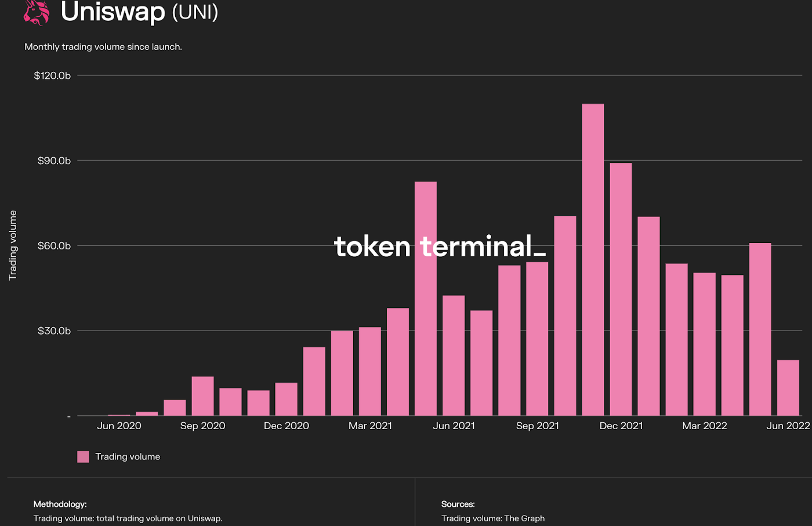Click the Uniswap title text
This screenshot has width=812, height=526.
coord(113,12)
